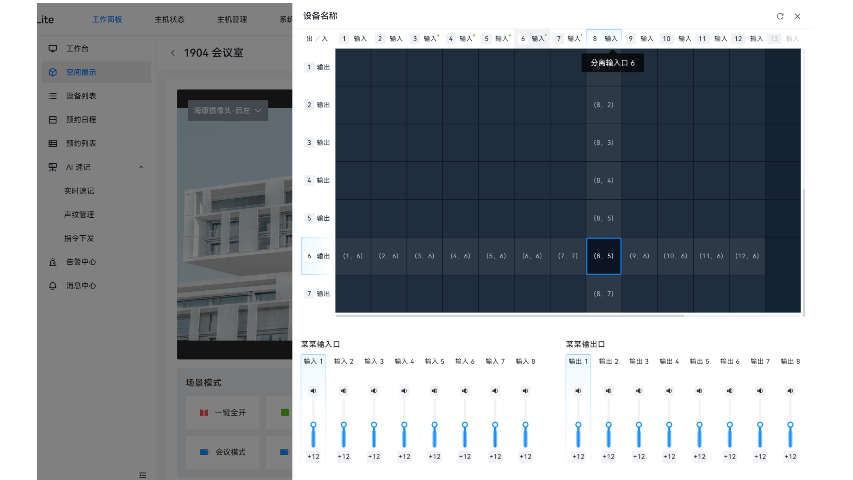This screenshot has height=480, width=853.
Task: Click the refresh icon in the 设备名称 dialog
Action: click(x=780, y=16)
